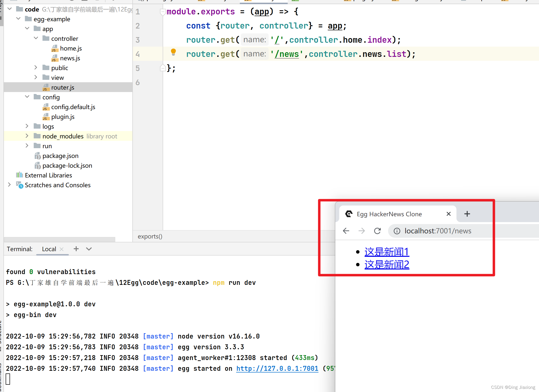Open the terminal options dropdown arrow
This screenshot has width=539, height=392.
pyautogui.click(x=89, y=249)
